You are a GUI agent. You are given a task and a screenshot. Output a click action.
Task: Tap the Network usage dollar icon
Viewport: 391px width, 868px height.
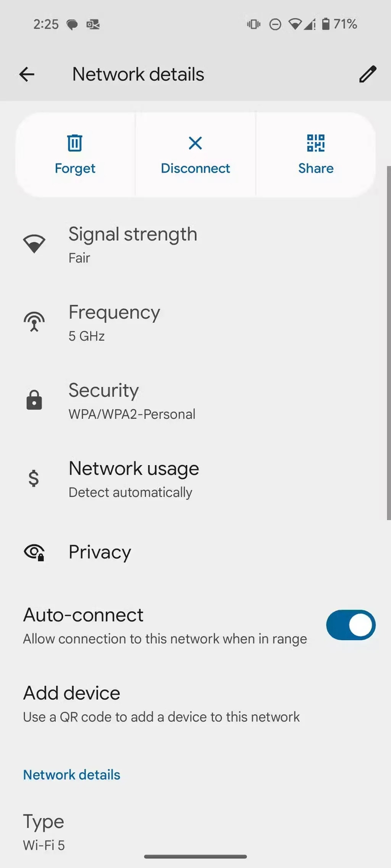tap(34, 478)
